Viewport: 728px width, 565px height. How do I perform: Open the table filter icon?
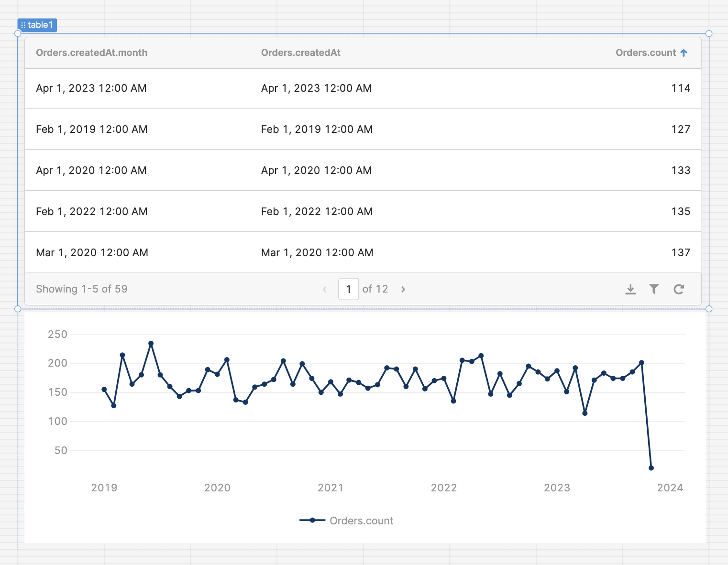tap(654, 289)
